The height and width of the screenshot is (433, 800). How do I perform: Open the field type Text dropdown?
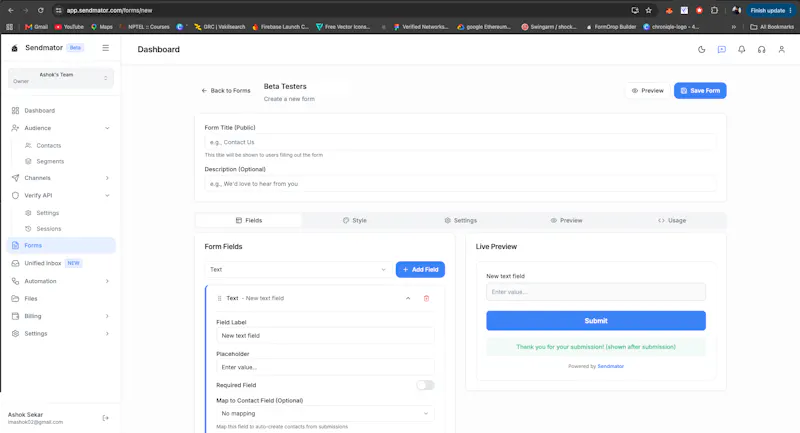tap(298, 269)
